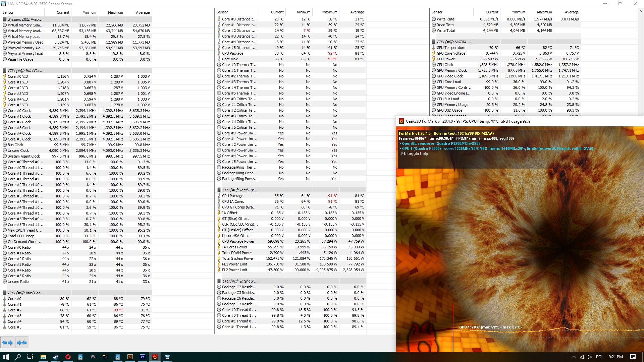The width and height of the screenshot is (644, 362).
Task: Open Adobe Illustrator from the taskbar
Action: pos(130,357)
